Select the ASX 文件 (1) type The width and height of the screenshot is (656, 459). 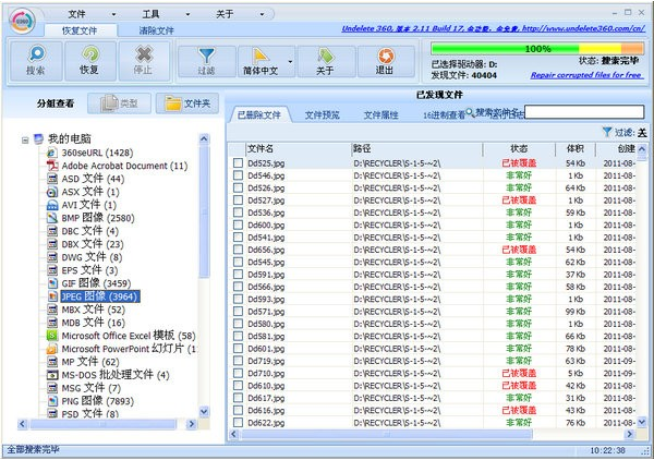(x=90, y=192)
